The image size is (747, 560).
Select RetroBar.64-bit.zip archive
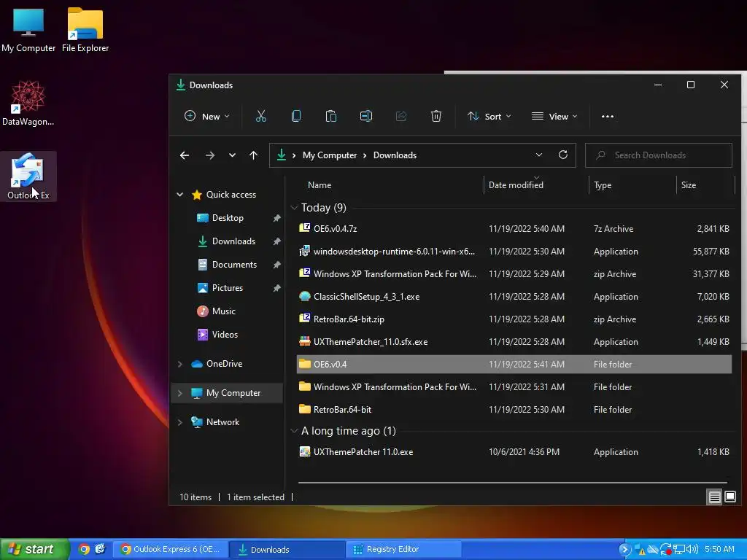[514, 319]
